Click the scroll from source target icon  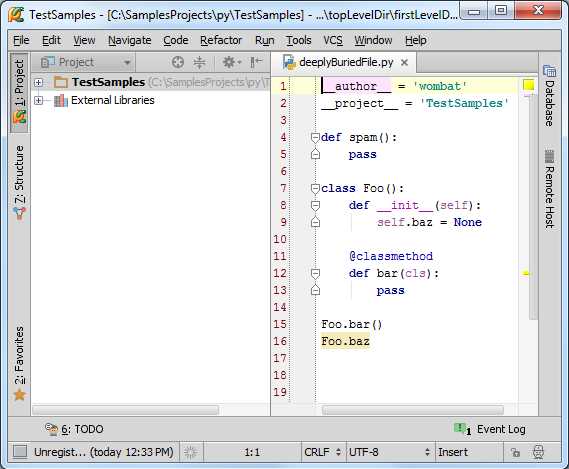[177, 62]
